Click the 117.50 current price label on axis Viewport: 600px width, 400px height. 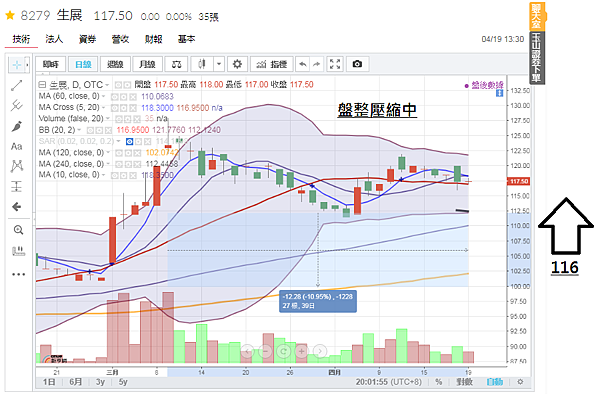click(519, 181)
